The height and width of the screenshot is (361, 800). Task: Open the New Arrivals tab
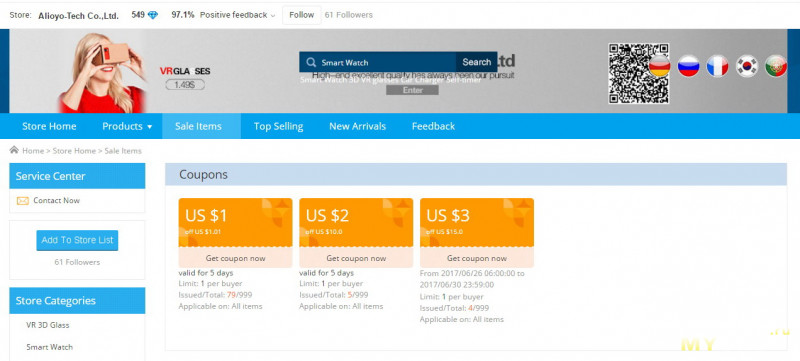click(x=357, y=126)
